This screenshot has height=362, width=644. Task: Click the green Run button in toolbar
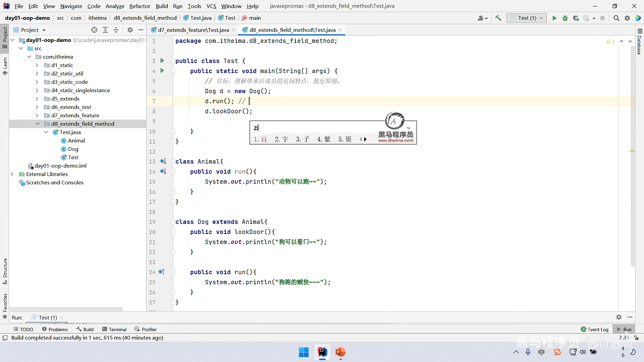554,18
